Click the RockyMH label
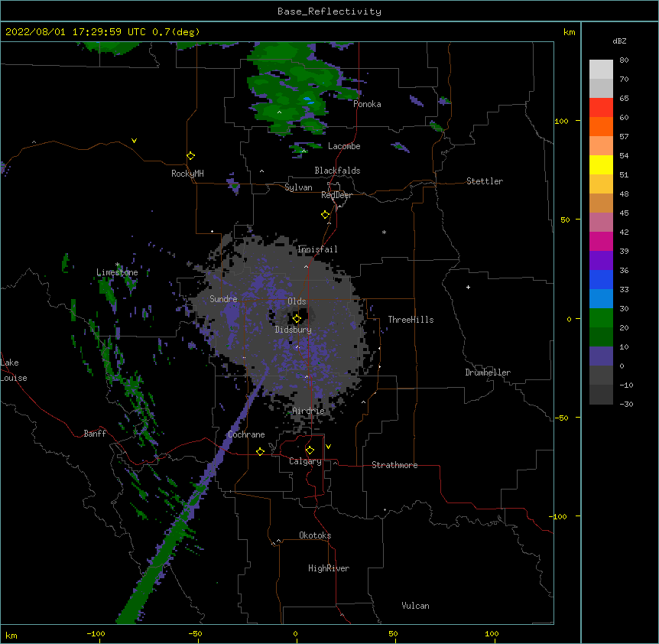 click(x=187, y=174)
